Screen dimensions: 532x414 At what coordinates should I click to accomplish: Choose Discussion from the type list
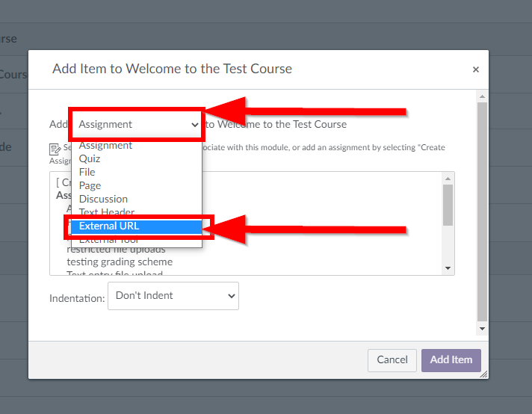pos(103,199)
